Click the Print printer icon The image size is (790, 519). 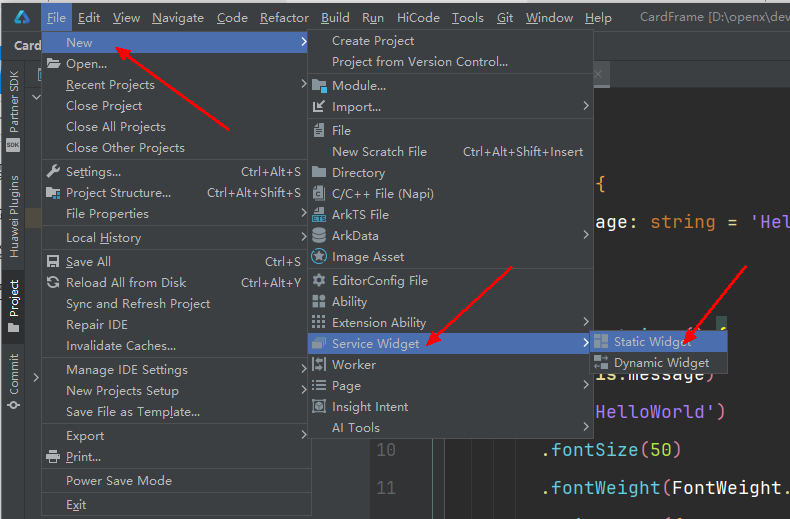[53, 457]
